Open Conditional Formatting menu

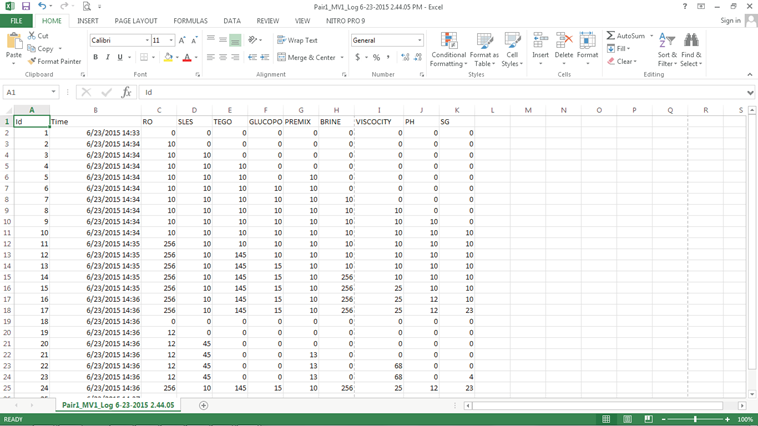point(448,50)
